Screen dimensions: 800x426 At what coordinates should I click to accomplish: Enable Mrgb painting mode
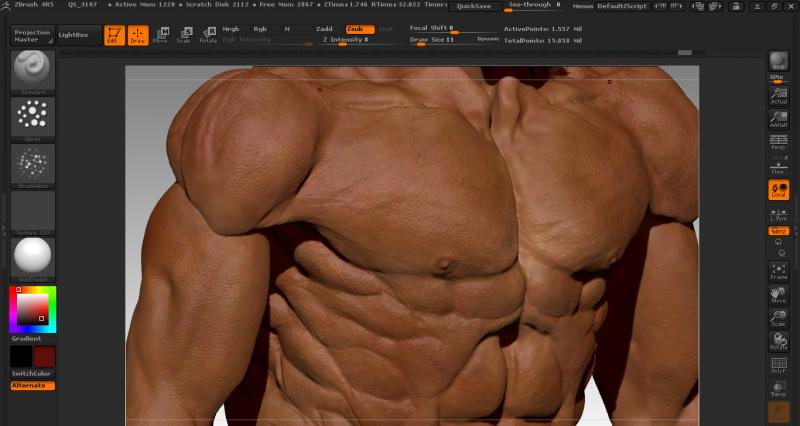[x=231, y=29]
